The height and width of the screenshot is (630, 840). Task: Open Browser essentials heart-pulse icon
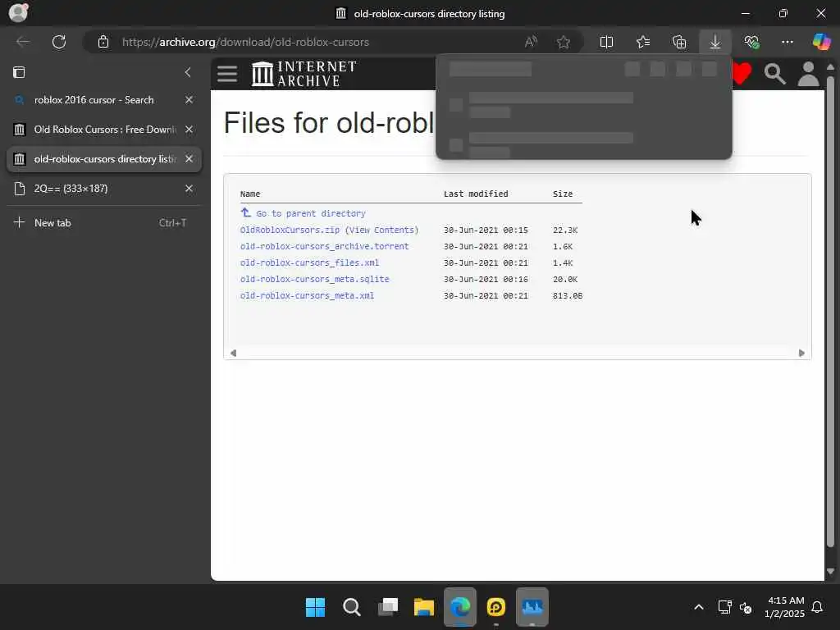[751, 42]
